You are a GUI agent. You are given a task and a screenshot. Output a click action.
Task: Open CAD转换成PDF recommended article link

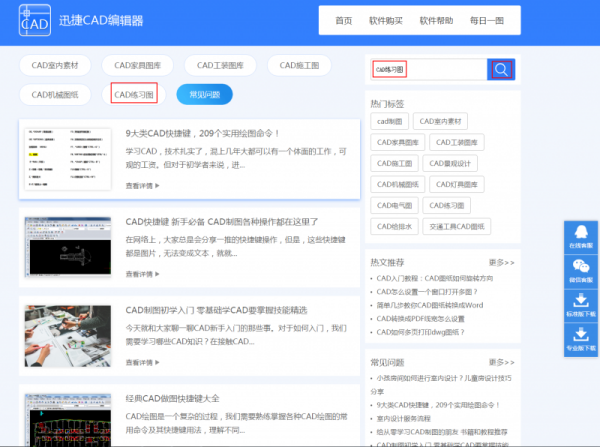point(427,319)
